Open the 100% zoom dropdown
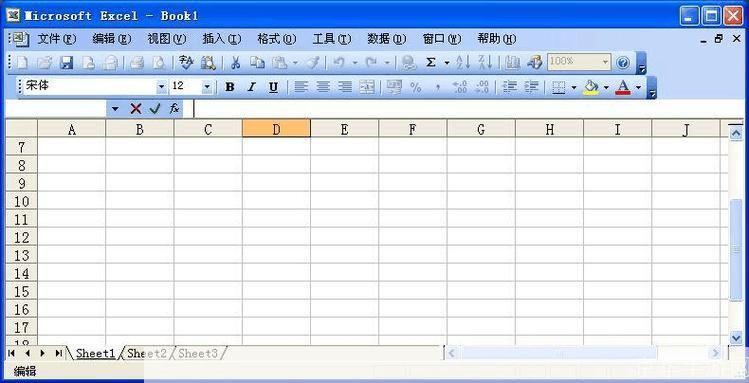 click(606, 62)
